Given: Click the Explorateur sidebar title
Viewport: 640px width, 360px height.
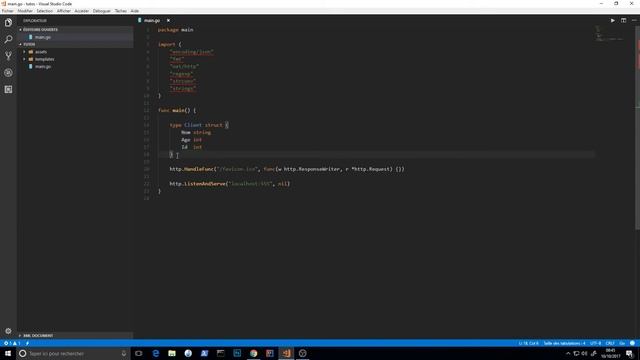Looking at the screenshot, I should (x=35, y=21).
